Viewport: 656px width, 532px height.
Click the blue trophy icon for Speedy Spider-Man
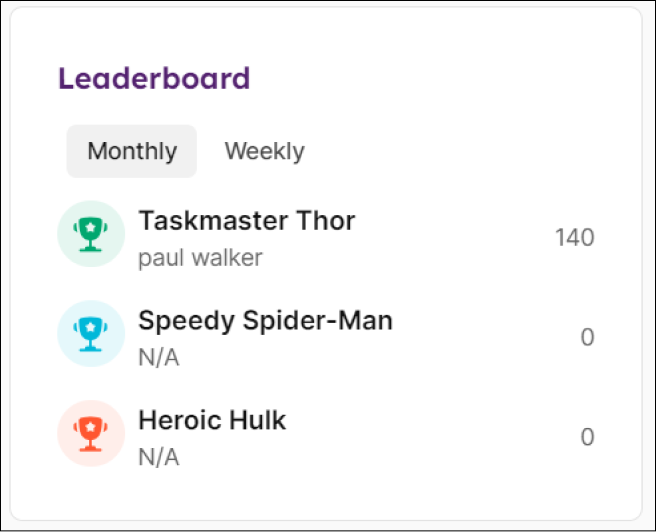pyautogui.click(x=90, y=334)
